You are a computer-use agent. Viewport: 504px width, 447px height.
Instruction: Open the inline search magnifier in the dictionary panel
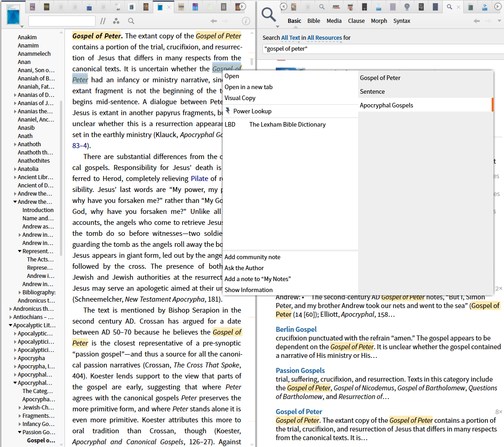(x=131, y=21)
